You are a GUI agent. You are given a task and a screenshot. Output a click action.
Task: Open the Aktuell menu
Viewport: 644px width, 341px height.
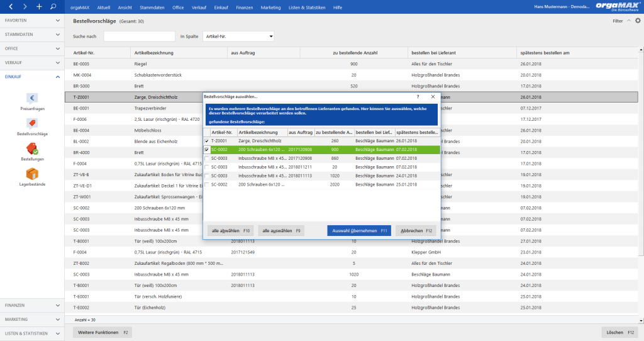point(104,8)
